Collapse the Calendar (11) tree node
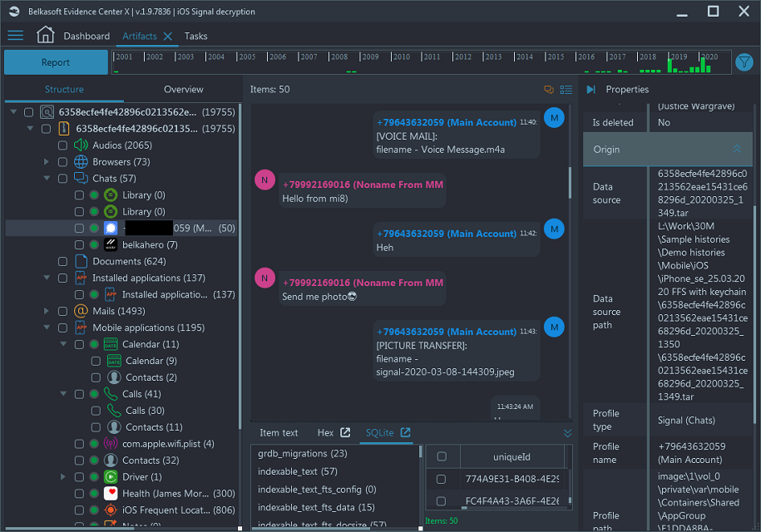The image size is (761, 532). (x=63, y=344)
